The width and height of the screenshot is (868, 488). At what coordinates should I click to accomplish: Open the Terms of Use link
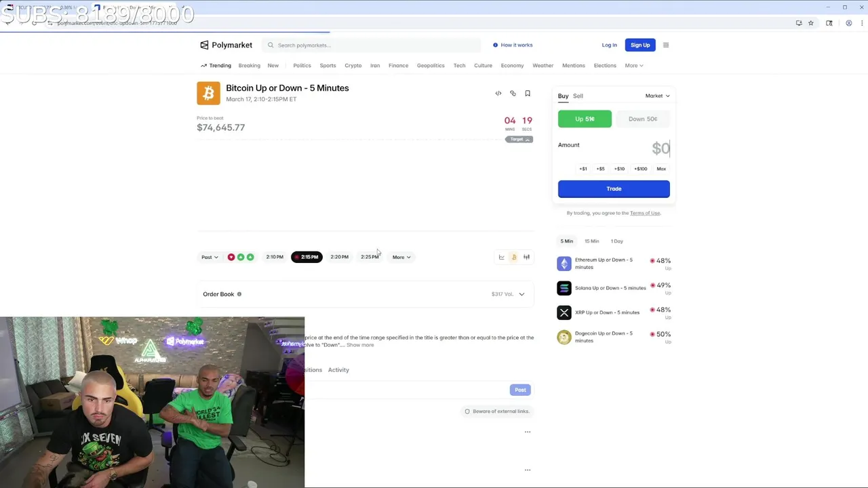click(644, 213)
